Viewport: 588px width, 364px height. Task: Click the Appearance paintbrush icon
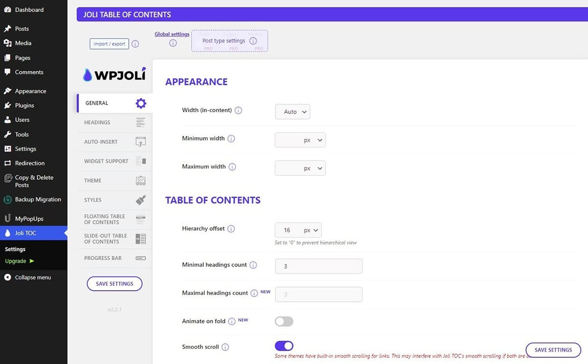[7, 91]
